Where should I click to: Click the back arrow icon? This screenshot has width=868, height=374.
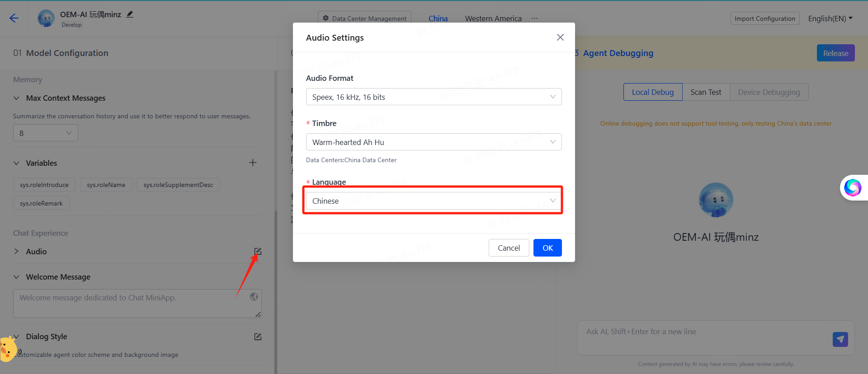click(14, 18)
